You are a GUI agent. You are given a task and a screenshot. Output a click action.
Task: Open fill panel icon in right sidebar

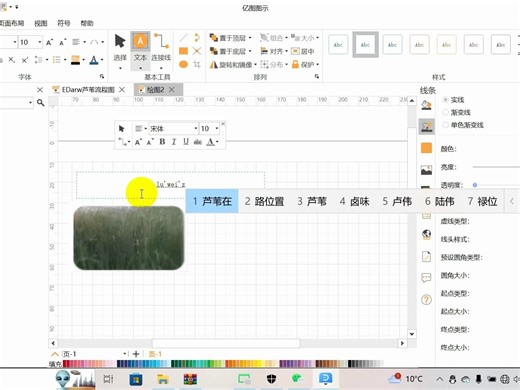click(426, 105)
